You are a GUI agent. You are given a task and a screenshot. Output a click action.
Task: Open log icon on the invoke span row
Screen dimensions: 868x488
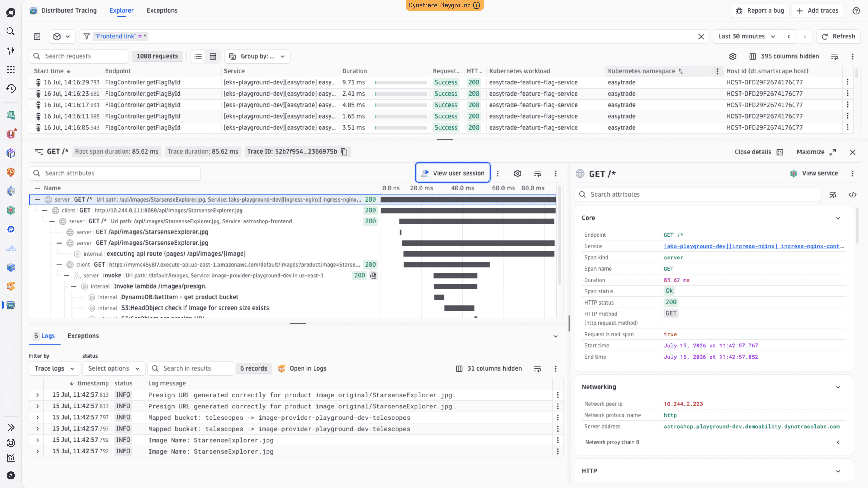373,275
